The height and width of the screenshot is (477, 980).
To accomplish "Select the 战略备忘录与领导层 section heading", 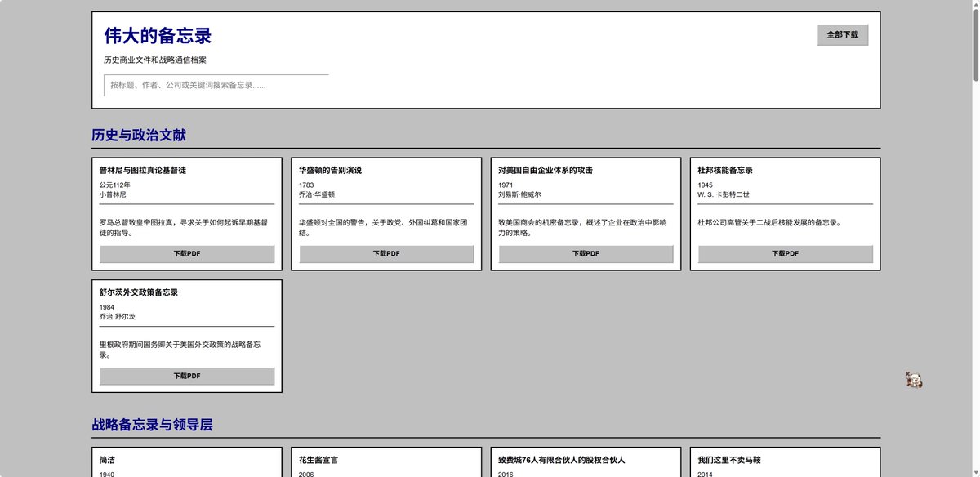I will pos(152,425).
